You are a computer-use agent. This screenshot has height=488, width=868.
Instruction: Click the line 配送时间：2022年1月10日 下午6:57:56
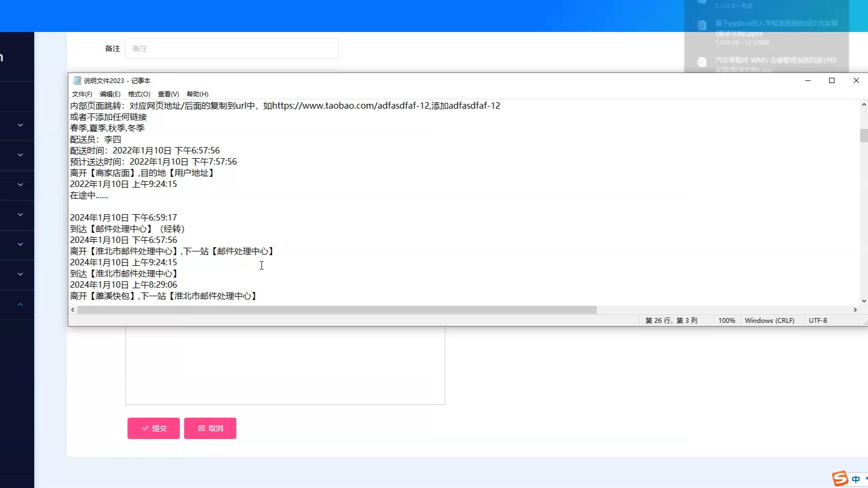tap(145, 150)
